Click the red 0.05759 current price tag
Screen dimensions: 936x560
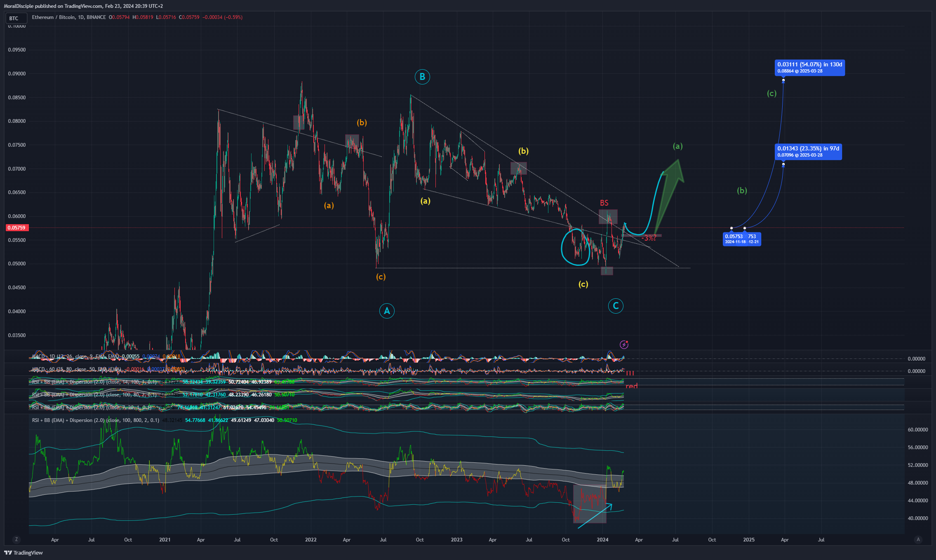16,227
